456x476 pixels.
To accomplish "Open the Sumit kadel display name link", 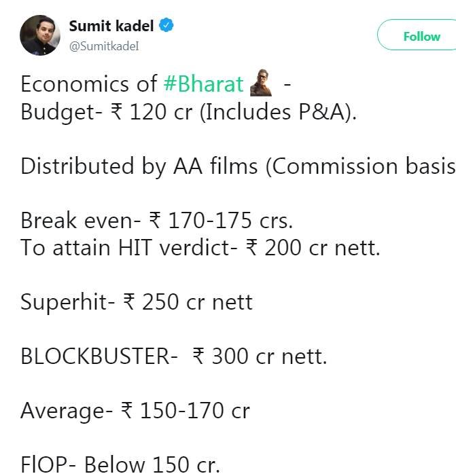I will 112,26.
